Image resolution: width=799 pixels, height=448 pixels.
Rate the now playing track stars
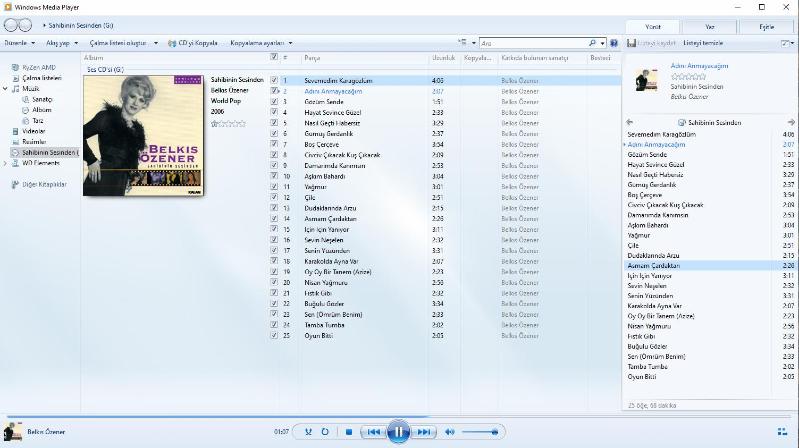coord(688,76)
